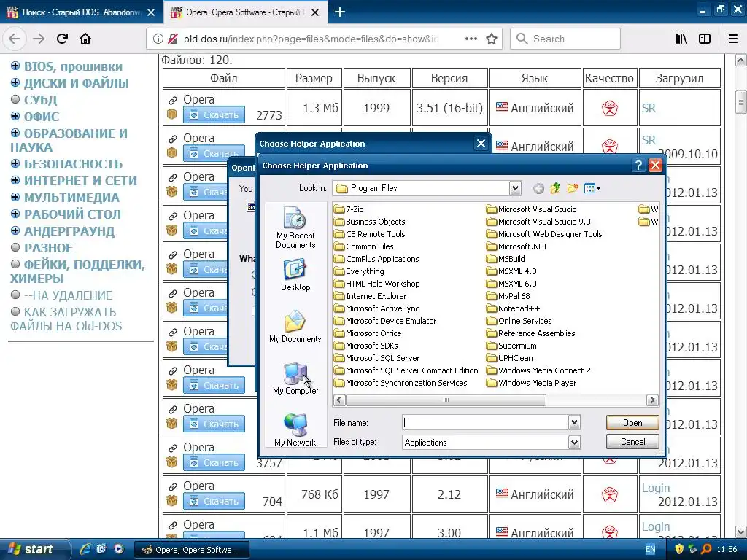Go to Desktop in places bar
The width and height of the screenshot is (747, 560).
pos(295,275)
